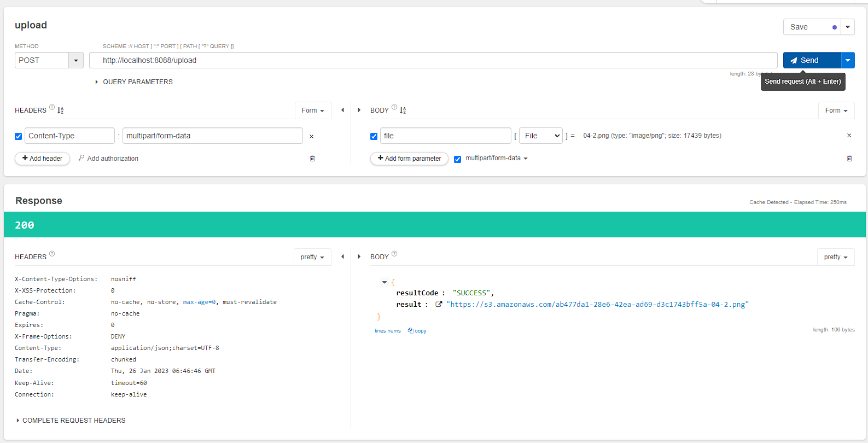Collapse the request body panel arrow
The image size is (868, 443).
click(x=359, y=110)
